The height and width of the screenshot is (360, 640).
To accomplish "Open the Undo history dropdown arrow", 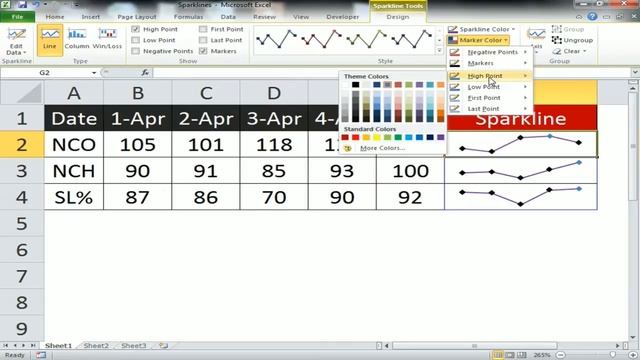I will coord(45,5).
